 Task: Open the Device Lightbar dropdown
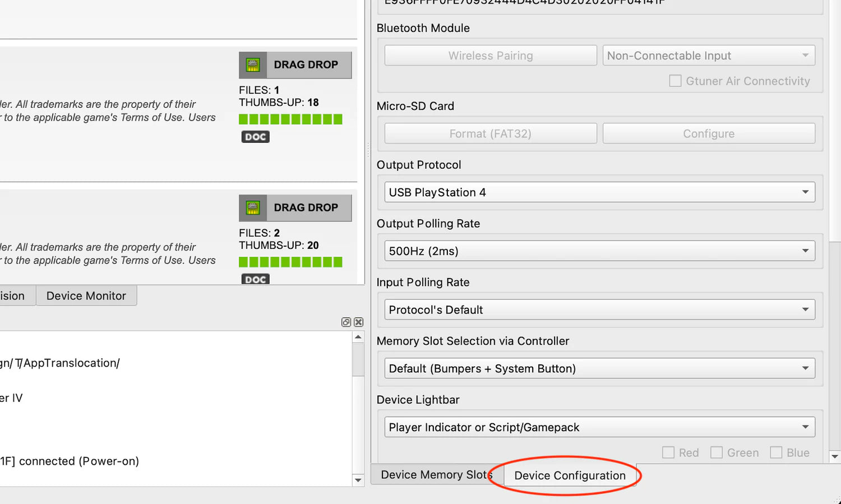tap(599, 427)
